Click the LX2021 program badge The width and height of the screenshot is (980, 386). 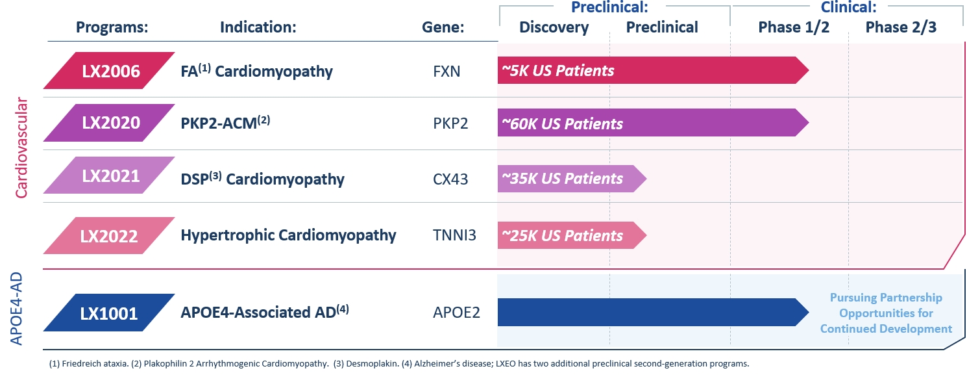point(110,175)
